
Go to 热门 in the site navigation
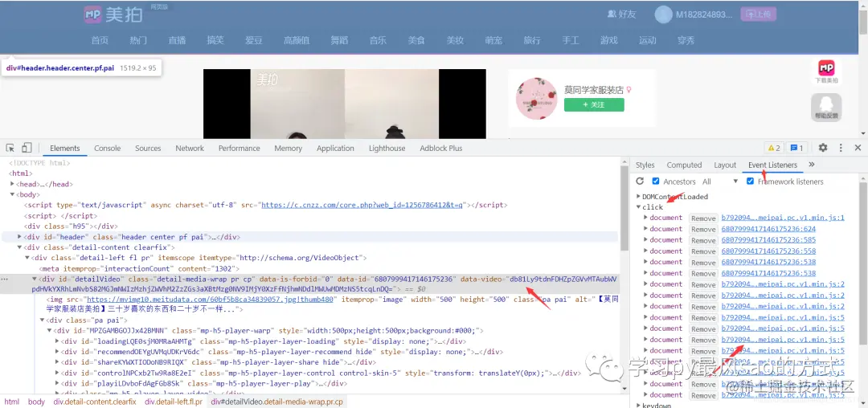click(x=138, y=40)
